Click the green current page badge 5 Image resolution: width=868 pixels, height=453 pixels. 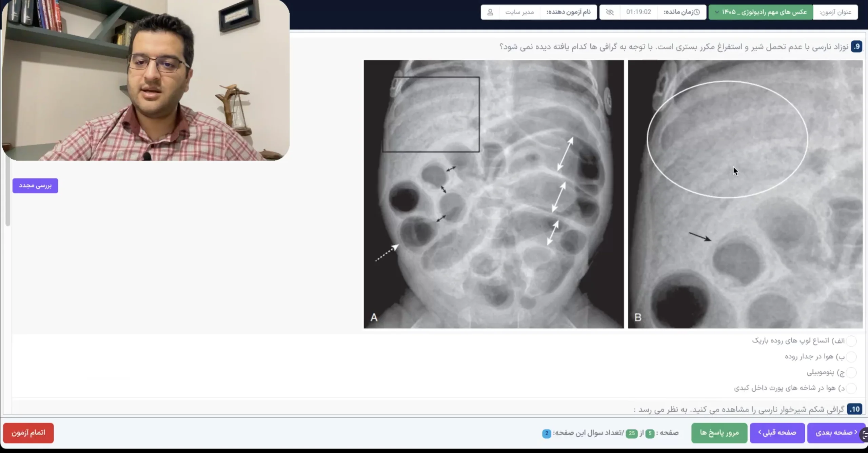pyautogui.click(x=650, y=433)
